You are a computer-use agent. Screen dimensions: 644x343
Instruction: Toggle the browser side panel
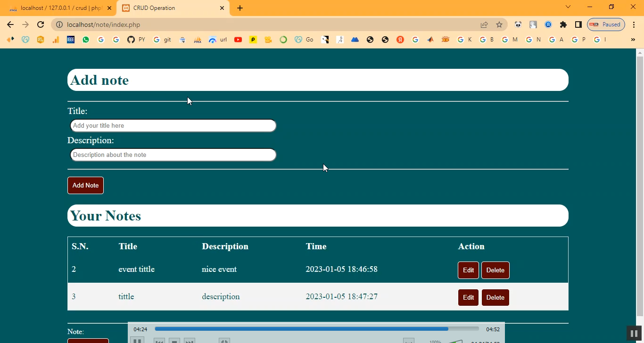tap(578, 24)
